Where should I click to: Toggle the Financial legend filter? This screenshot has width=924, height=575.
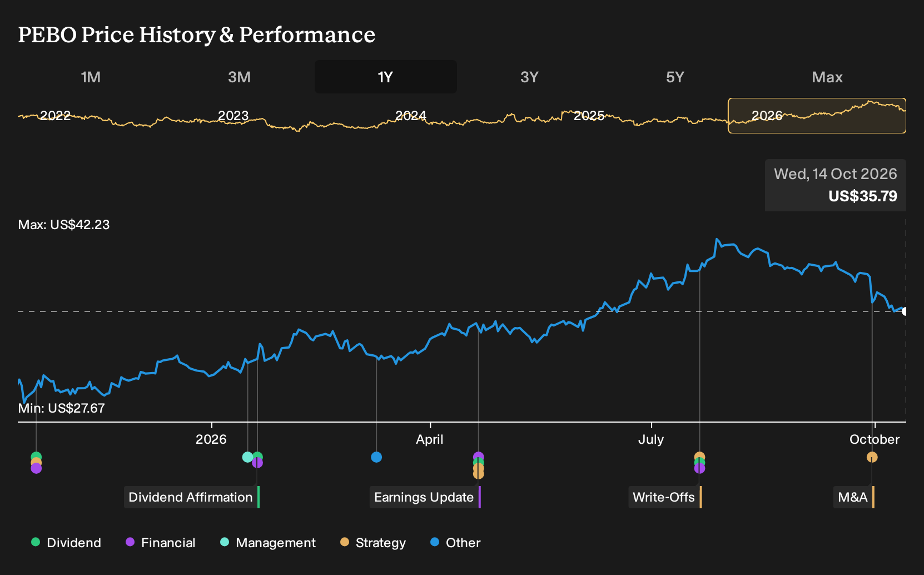[x=161, y=543]
